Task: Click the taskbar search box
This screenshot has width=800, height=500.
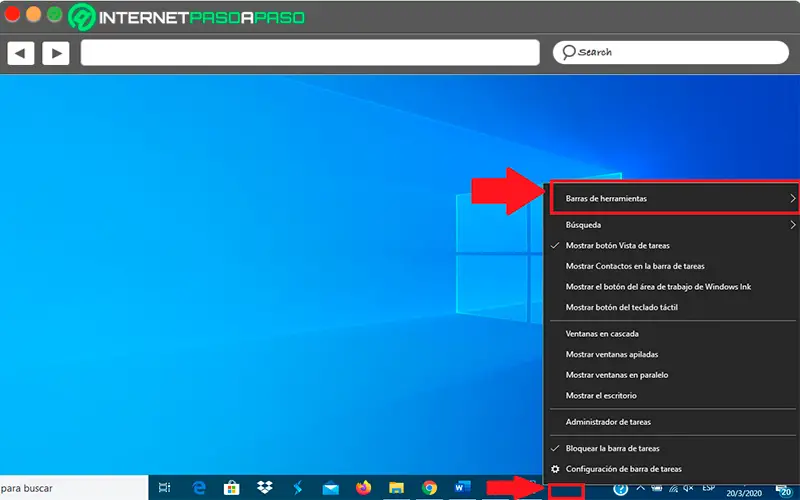Action: coord(74,488)
